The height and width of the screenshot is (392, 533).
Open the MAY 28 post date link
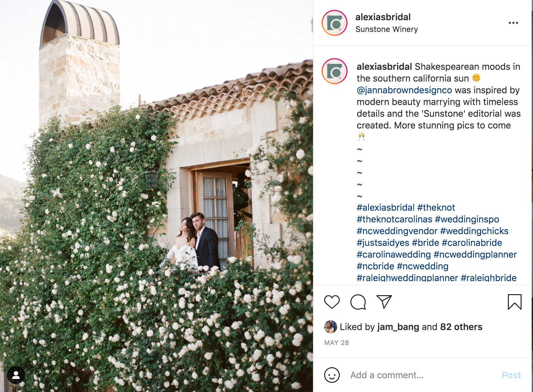tap(337, 343)
